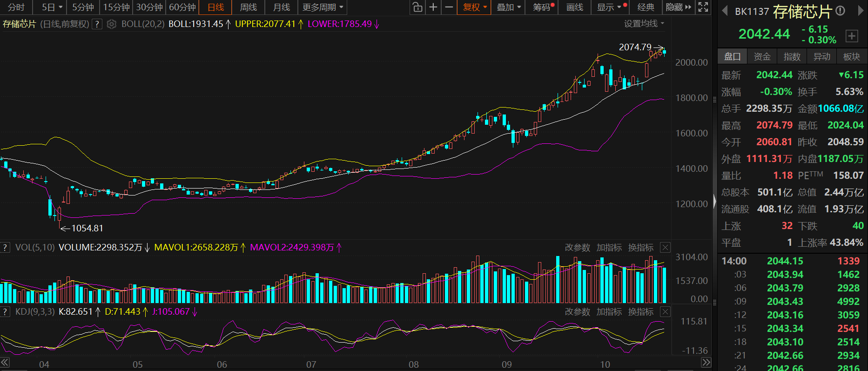868x371 pixels.
Task: Open the 复权 dropdown
Action: 474,7
